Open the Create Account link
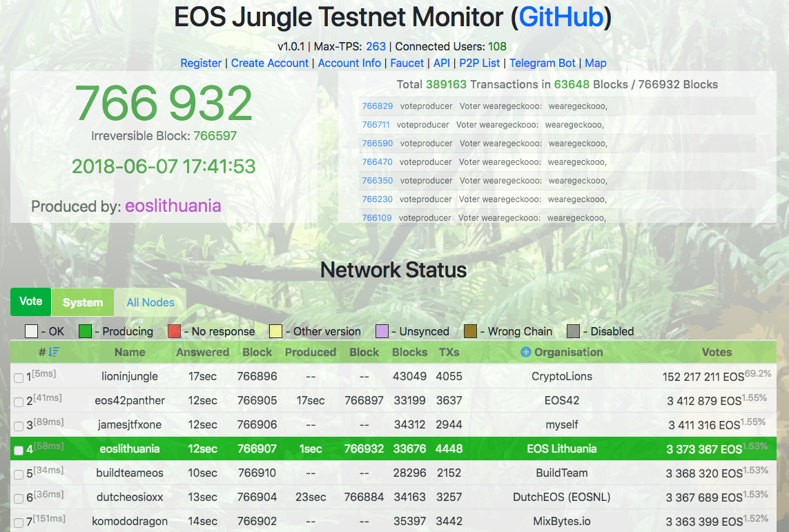Image resolution: width=789 pixels, height=532 pixels. click(x=270, y=63)
